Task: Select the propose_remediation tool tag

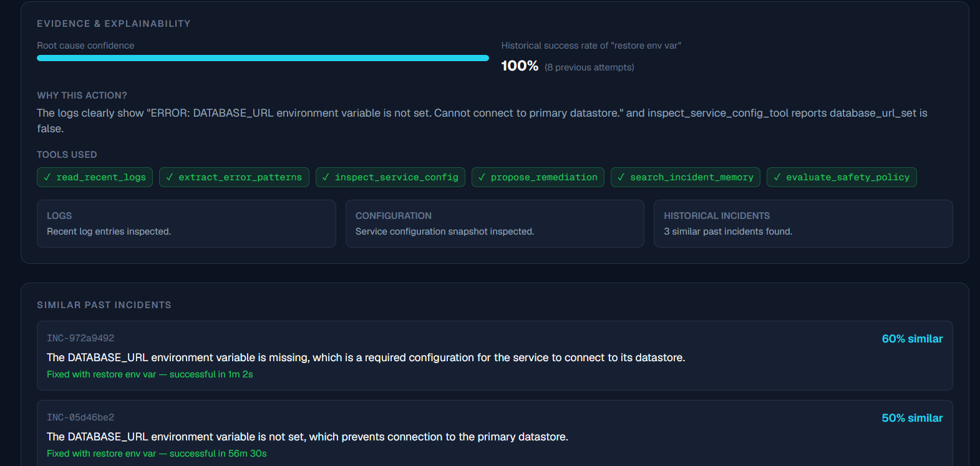Action: tap(538, 177)
